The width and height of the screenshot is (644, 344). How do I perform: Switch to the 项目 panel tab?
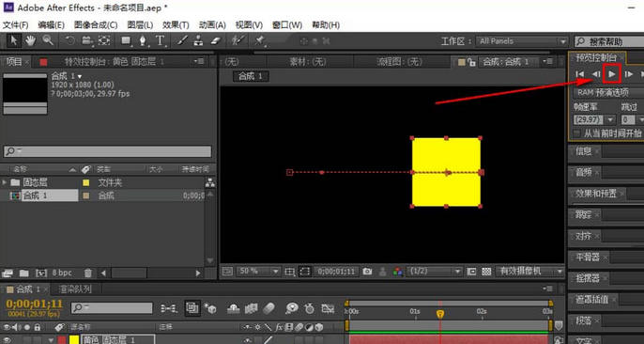point(13,62)
